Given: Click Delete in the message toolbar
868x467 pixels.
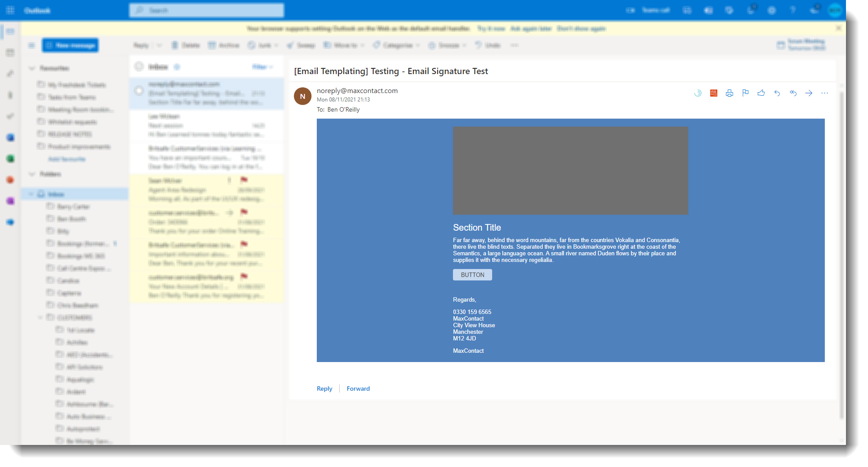Looking at the screenshot, I should pyautogui.click(x=186, y=45).
